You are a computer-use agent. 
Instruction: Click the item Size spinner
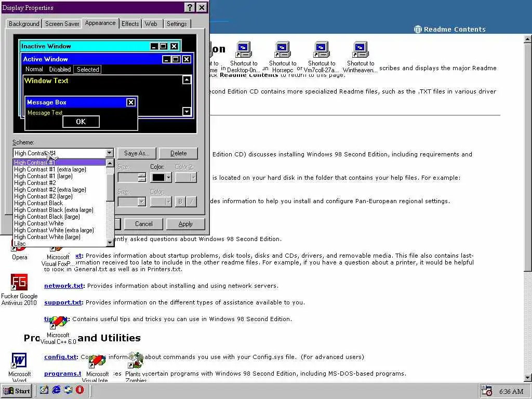142,177
